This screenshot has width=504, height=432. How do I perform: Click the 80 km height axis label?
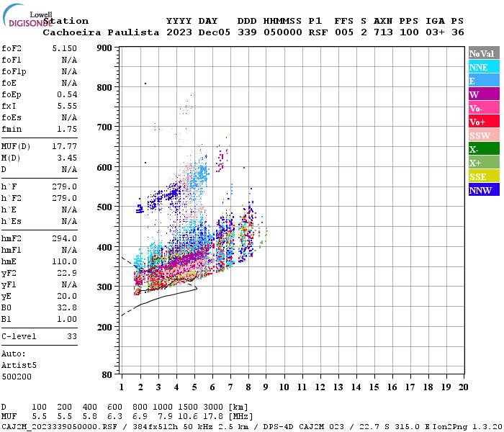tap(107, 374)
